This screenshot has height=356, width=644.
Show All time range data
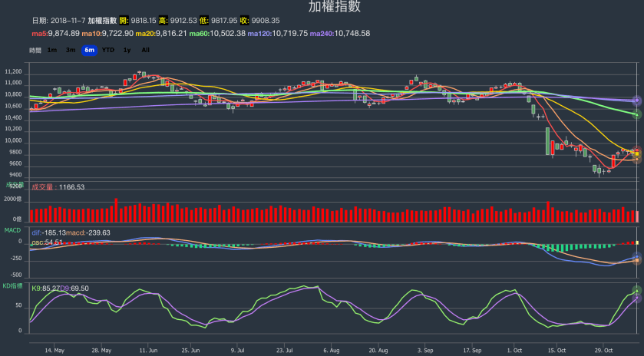(x=145, y=50)
